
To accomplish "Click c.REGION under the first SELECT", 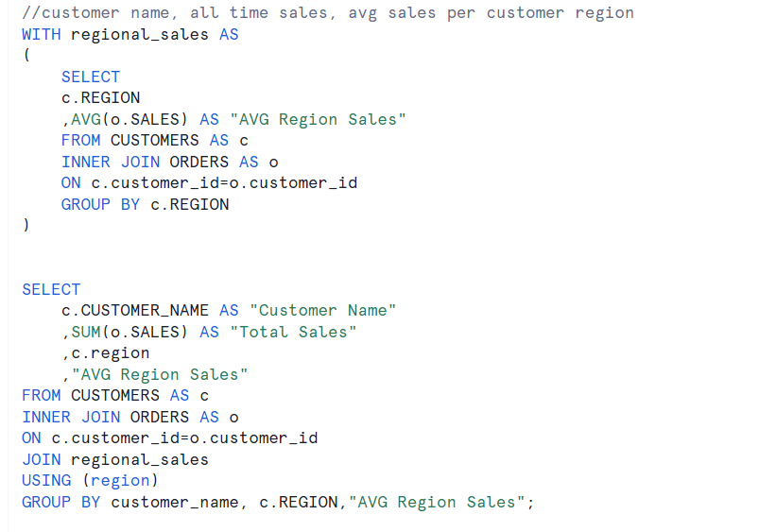I will click(x=101, y=97).
